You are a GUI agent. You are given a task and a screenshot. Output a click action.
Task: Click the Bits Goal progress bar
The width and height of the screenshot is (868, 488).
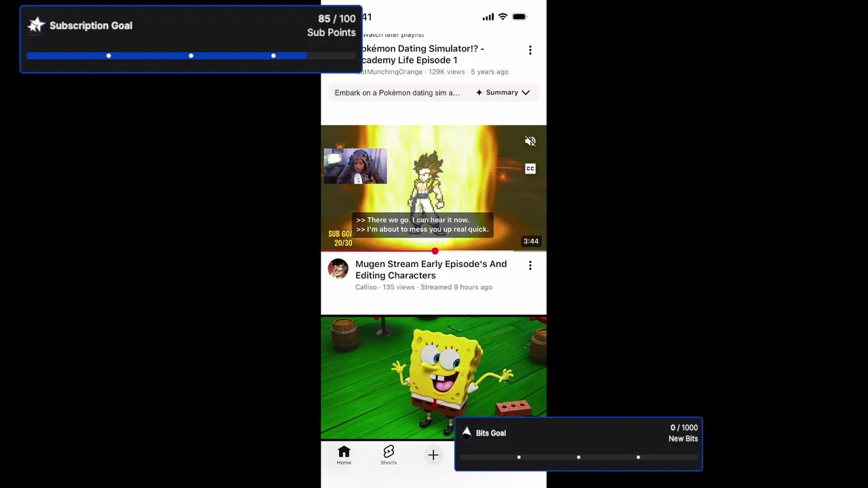pyautogui.click(x=578, y=457)
